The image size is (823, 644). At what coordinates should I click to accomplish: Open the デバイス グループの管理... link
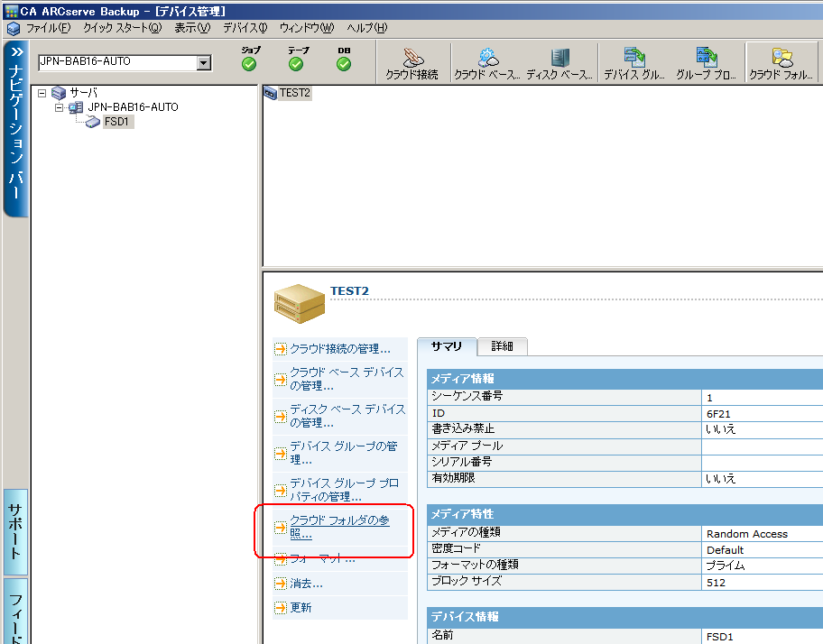point(344,453)
